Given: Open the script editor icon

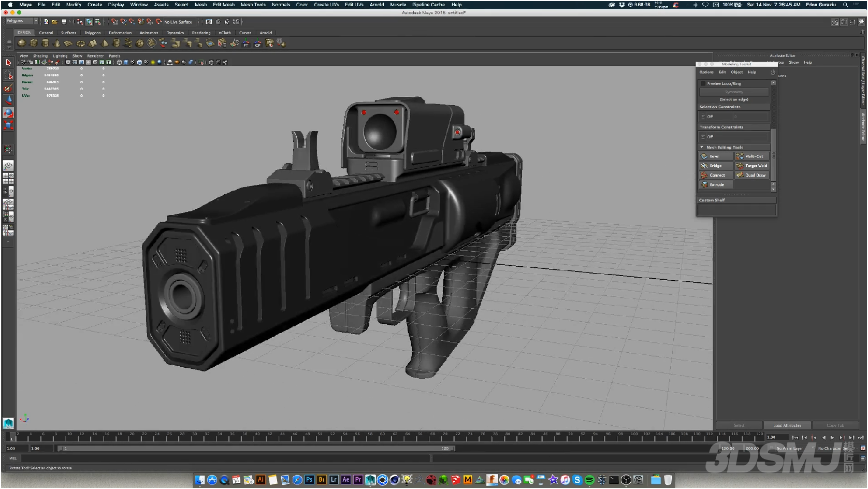Looking at the screenshot, I should click(x=863, y=458).
